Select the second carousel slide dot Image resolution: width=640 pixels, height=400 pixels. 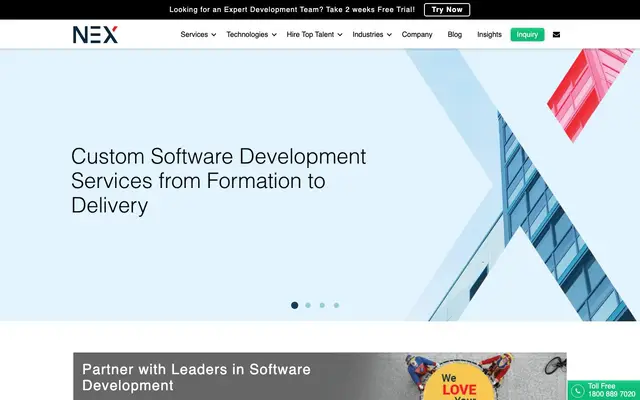(x=308, y=305)
